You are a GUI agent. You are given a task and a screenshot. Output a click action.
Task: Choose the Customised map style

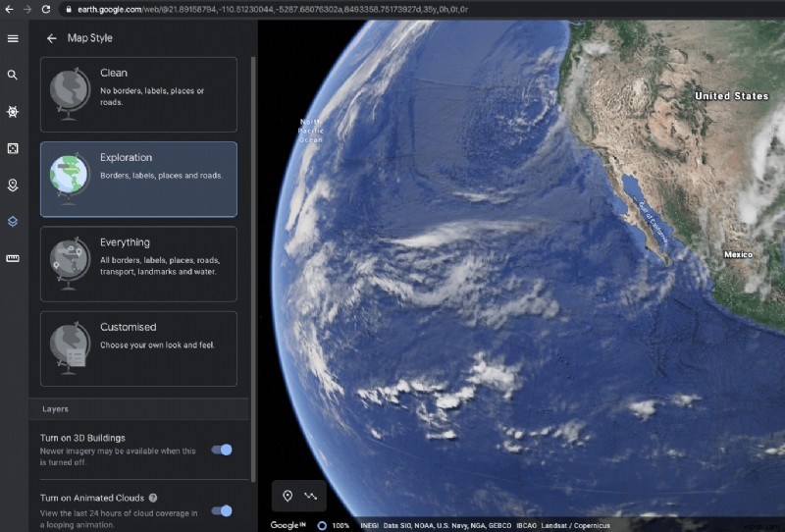(x=138, y=348)
